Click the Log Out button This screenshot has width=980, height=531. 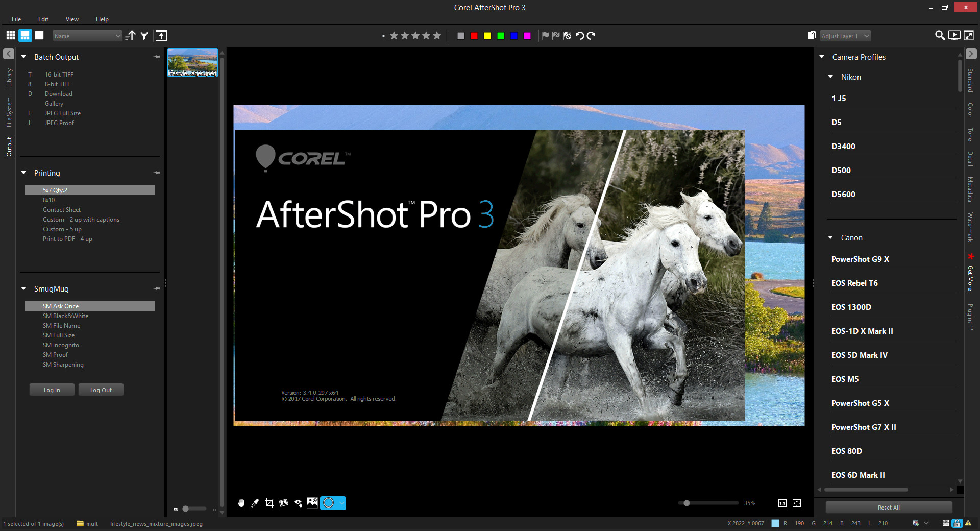coord(101,390)
